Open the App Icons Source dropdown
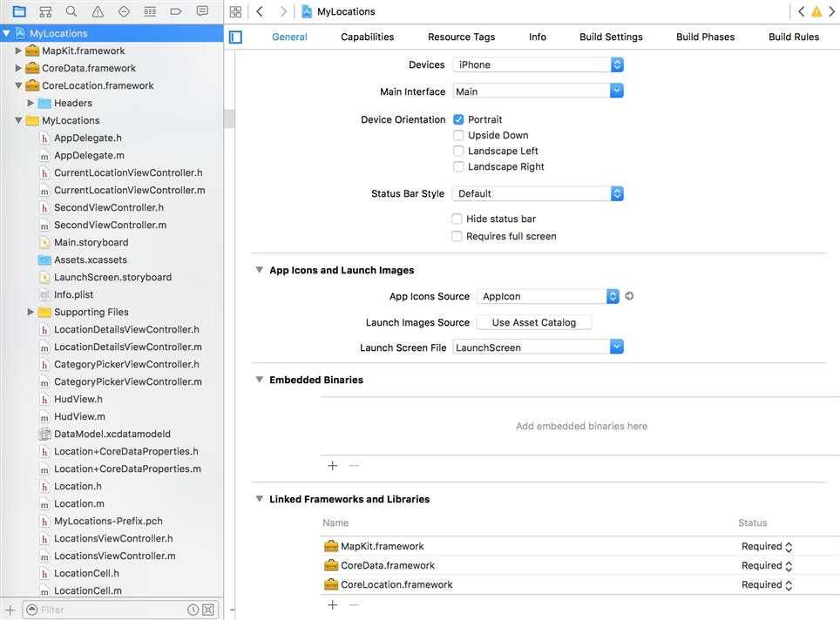Image resolution: width=840 pixels, height=620 pixels. [547, 296]
